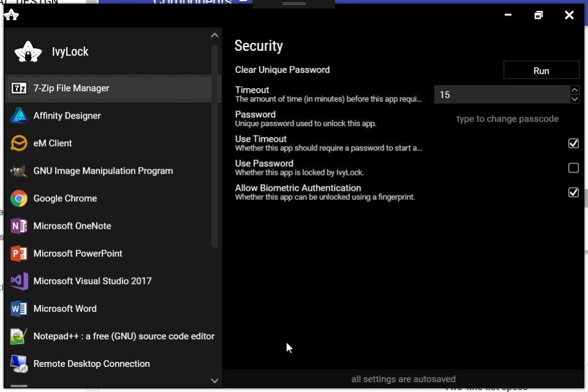Select Microsoft Word in the app list

click(65, 309)
